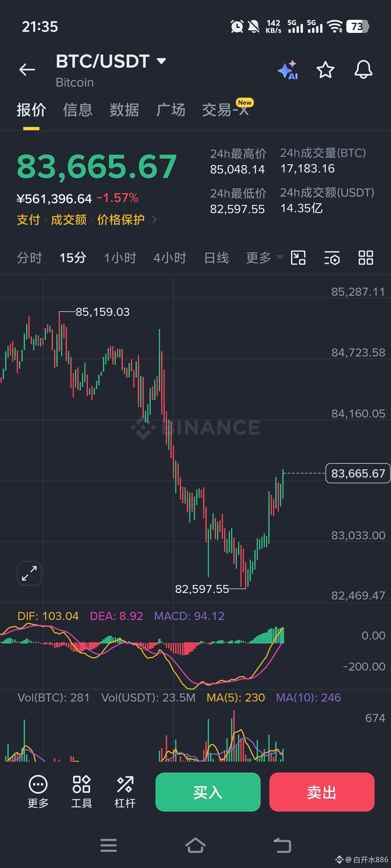Open the 更多 menu in bottom bar
This screenshot has width=391, height=868.
coord(38,791)
